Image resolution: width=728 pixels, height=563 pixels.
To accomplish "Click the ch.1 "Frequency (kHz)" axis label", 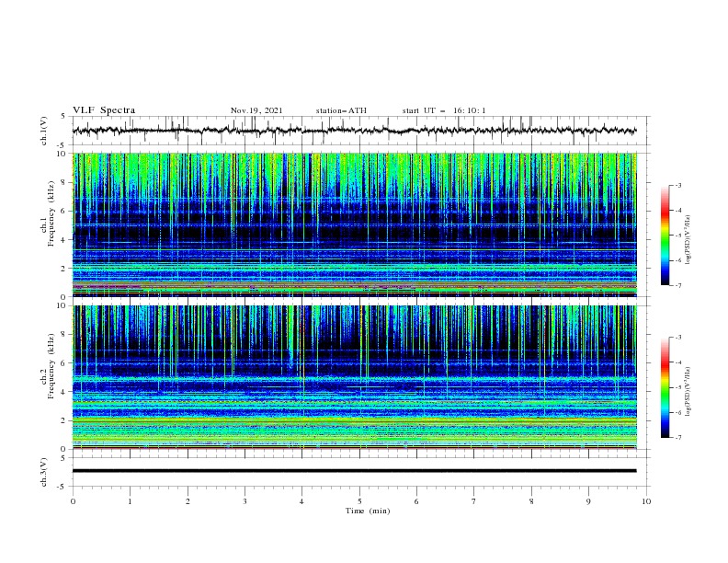I will [51, 214].
